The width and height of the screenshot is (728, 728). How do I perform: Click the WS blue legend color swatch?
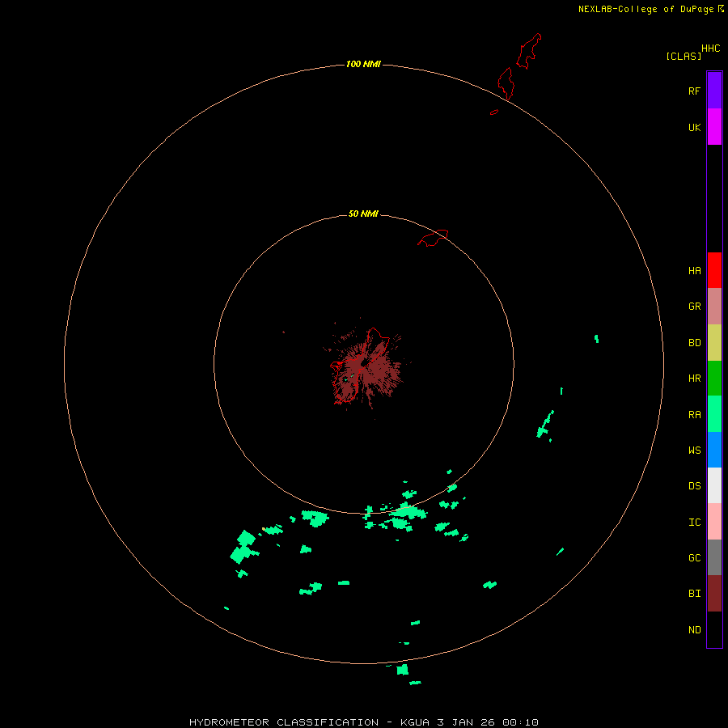coord(714,450)
